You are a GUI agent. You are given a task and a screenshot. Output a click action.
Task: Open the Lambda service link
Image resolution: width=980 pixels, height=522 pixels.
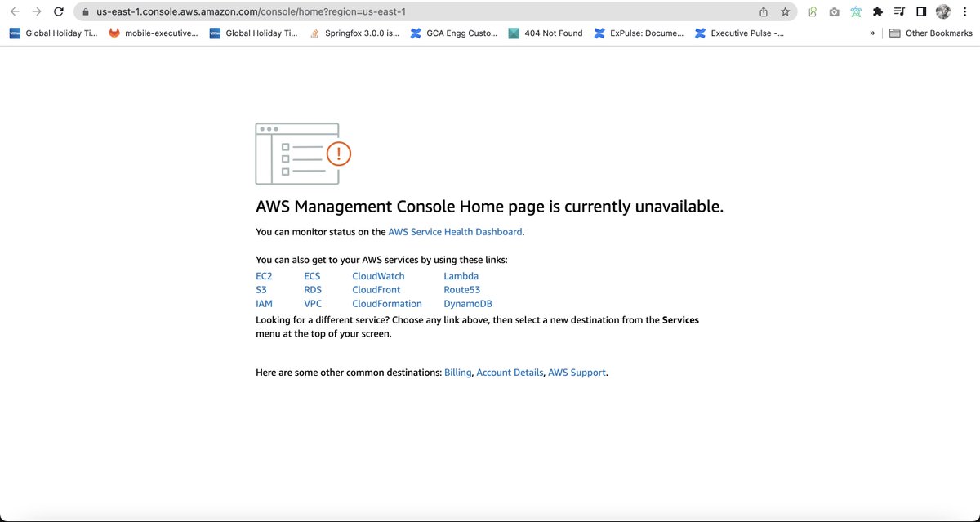461,276
